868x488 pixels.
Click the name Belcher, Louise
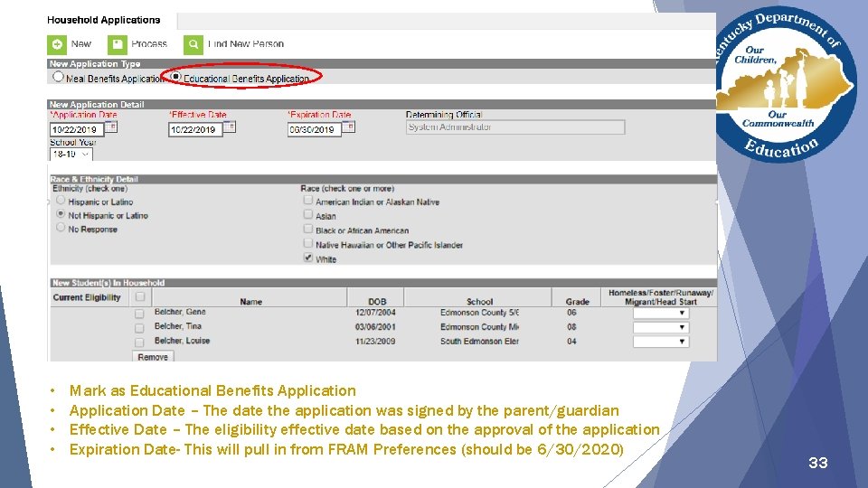point(182,341)
